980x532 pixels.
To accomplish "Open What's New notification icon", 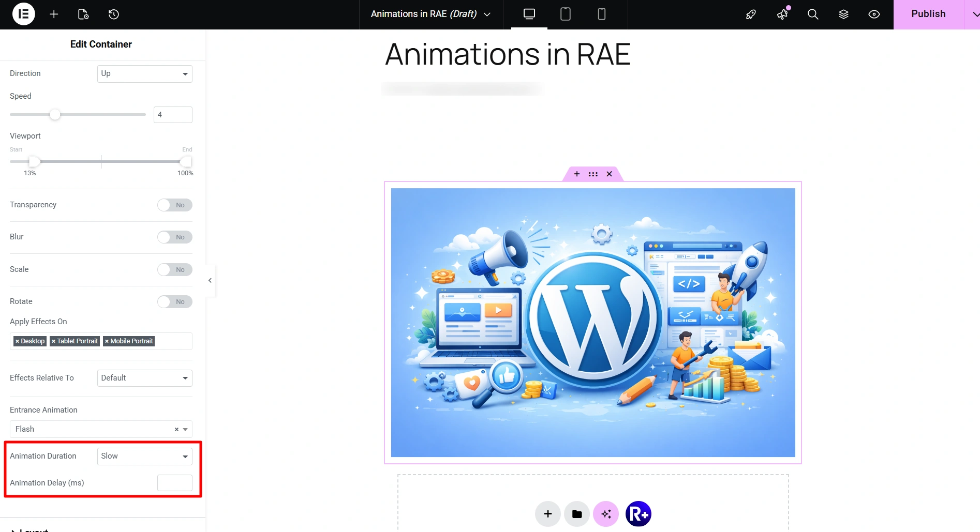I will [x=782, y=14].
